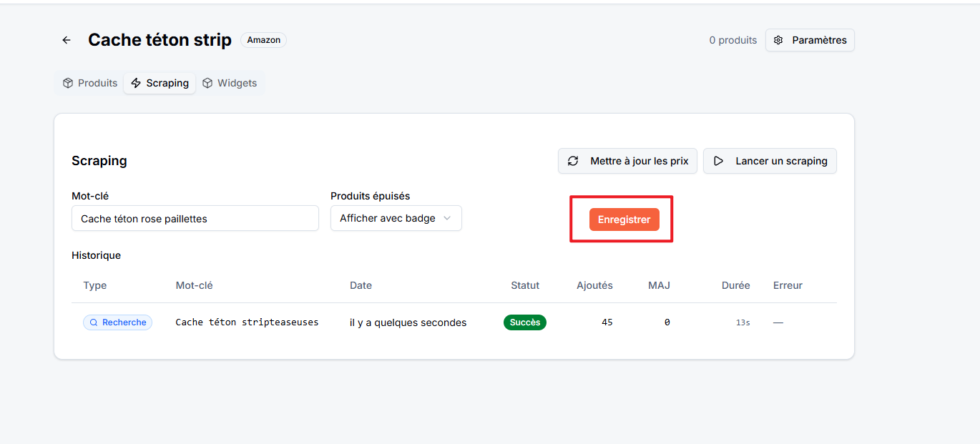Screen dimensions: 980x444
Task: Click the Date column header
Action: pos(361,285)
